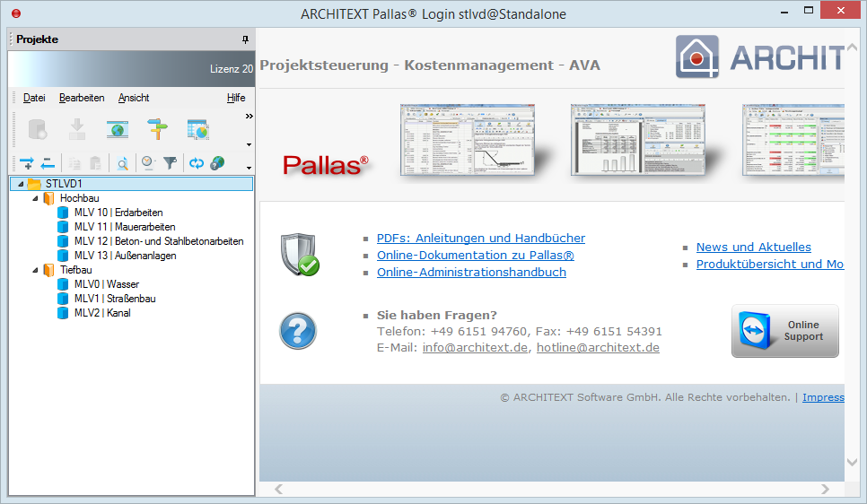Click the orange book icon beside Tiefbau

[48, 270]
